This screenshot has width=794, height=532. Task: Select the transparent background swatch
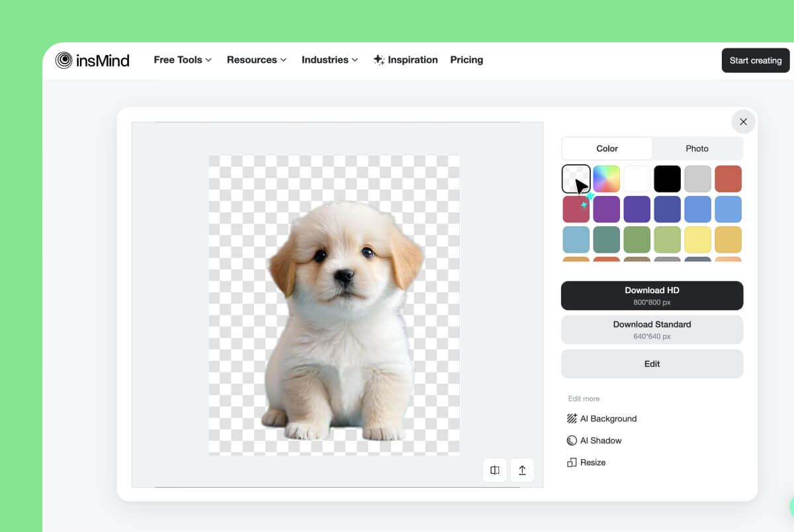[x=576, y=179]
